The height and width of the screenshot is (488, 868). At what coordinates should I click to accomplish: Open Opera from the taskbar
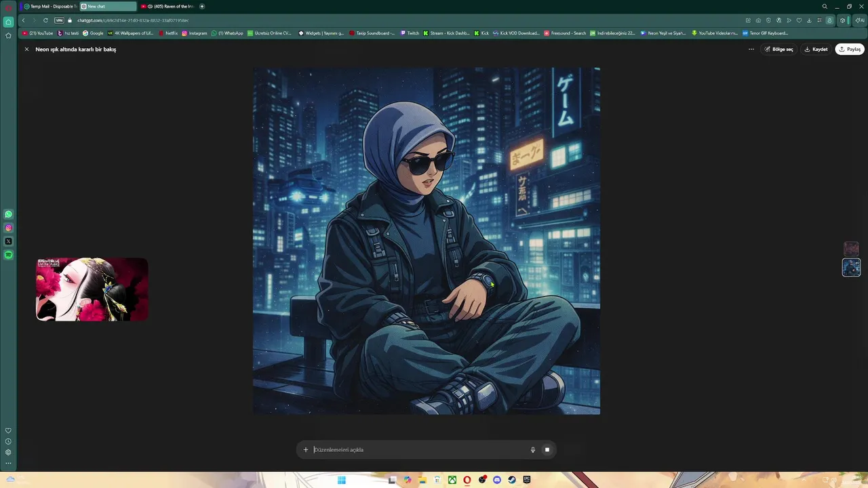click(x=467, y=480)
